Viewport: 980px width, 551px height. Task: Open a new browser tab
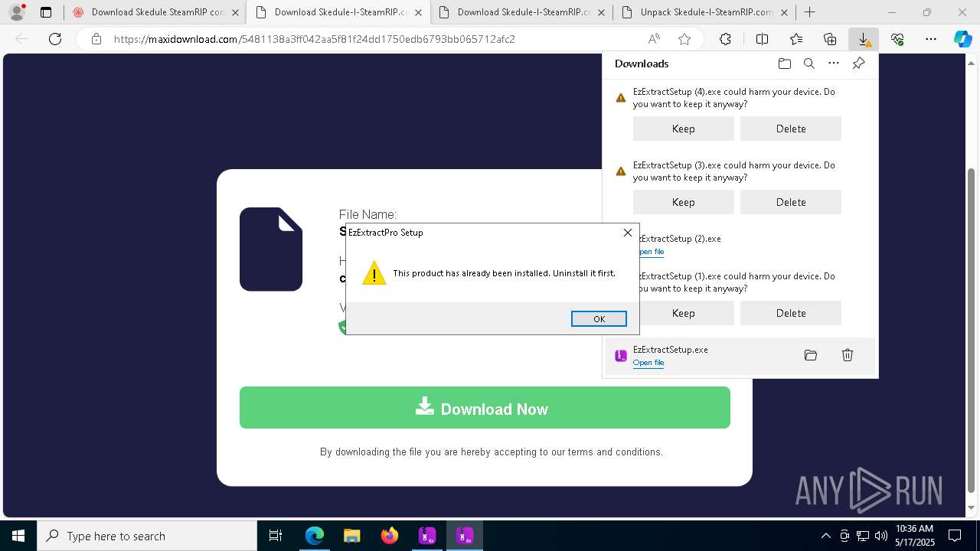[809, 12]
